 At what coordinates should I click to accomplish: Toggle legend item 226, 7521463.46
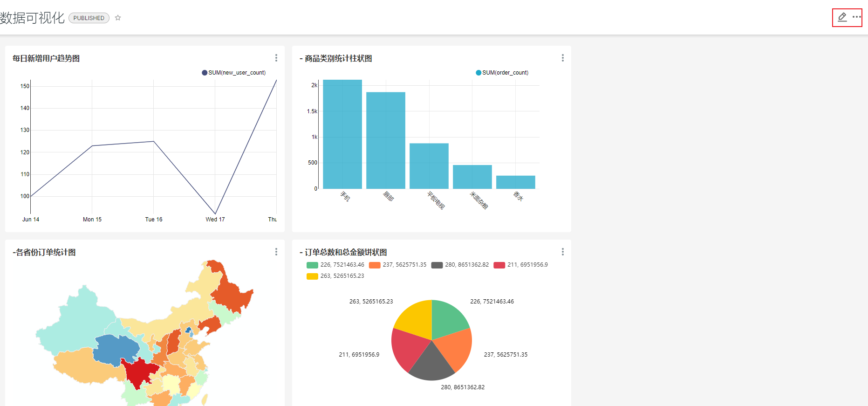pyautogui.click(x=335, y=265)
